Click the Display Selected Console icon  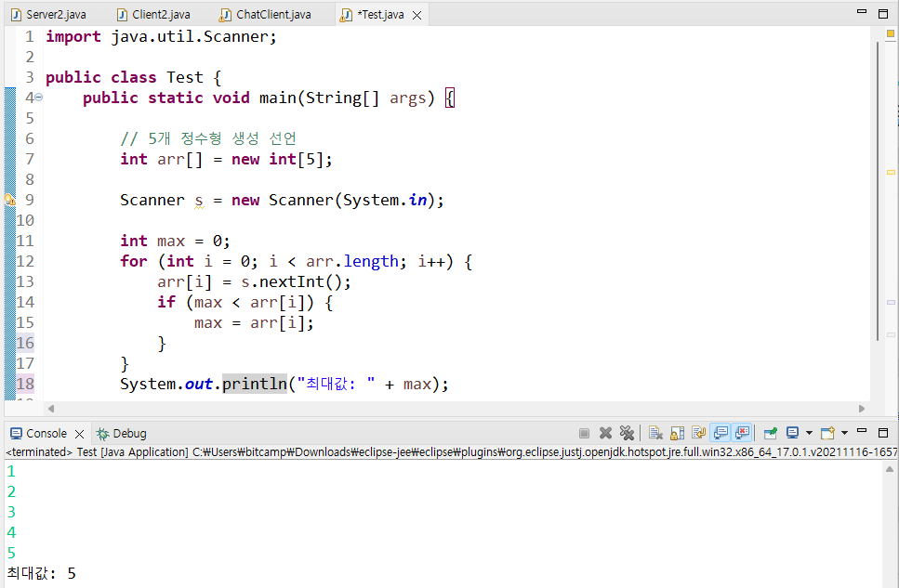(793, 433)
